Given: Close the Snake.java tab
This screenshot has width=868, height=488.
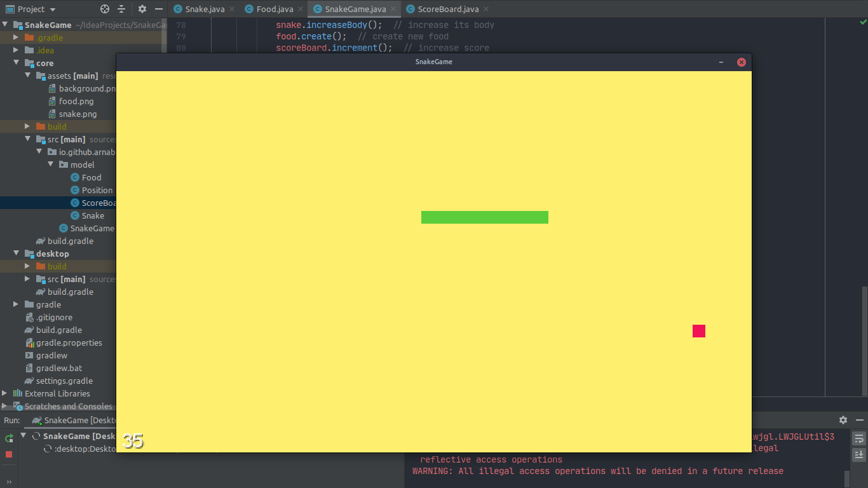Looking at the screenshot, I should pyautogui.click(x=231, y=9).
